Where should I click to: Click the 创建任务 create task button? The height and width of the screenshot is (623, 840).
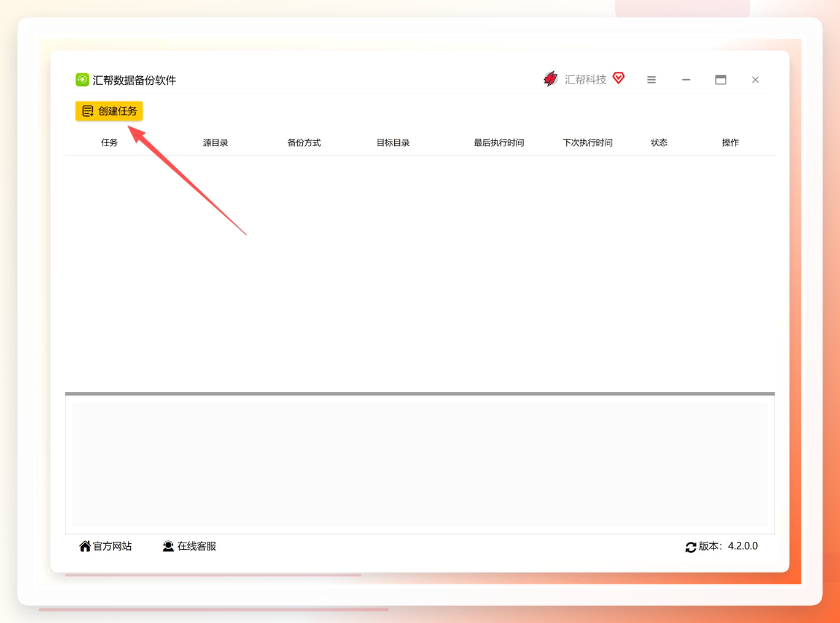pyautogui.click(x=109, y=111)
